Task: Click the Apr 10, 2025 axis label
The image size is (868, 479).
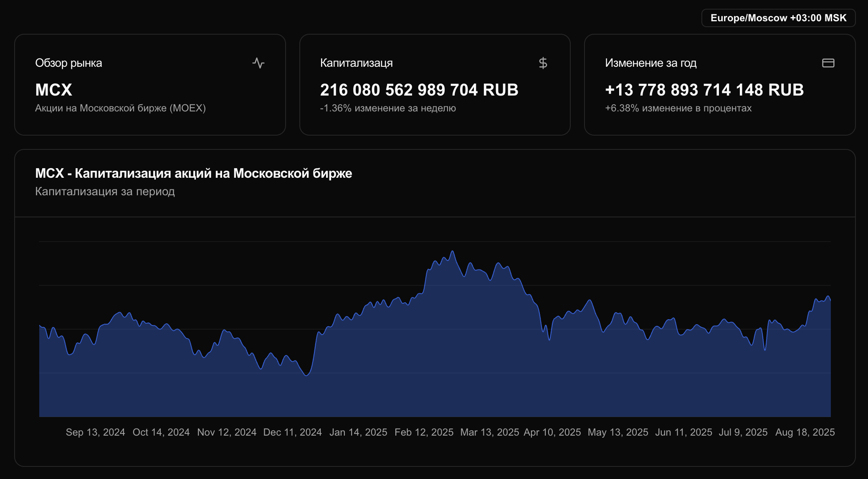Action: pyautogui.click(x=552, y=432)
